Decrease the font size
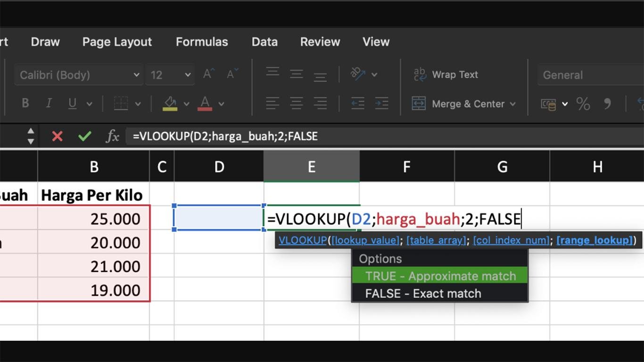The height and width of the screenshot is (362, 644). (x=231, y=74)
